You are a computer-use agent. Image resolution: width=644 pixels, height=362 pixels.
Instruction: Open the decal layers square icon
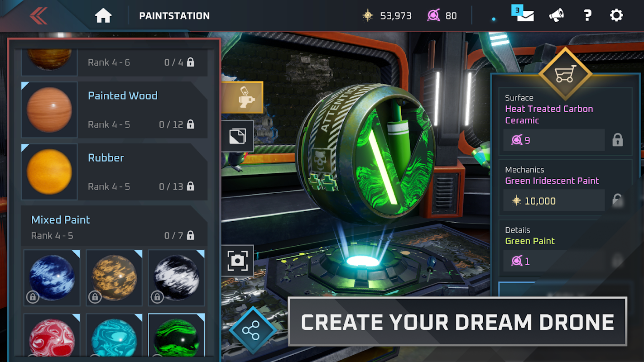click(x=238, y=136)
